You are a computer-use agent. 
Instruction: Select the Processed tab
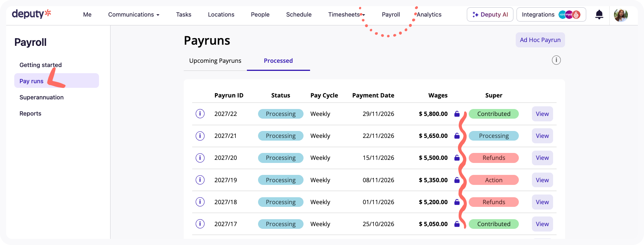click(x=278, y=61)
